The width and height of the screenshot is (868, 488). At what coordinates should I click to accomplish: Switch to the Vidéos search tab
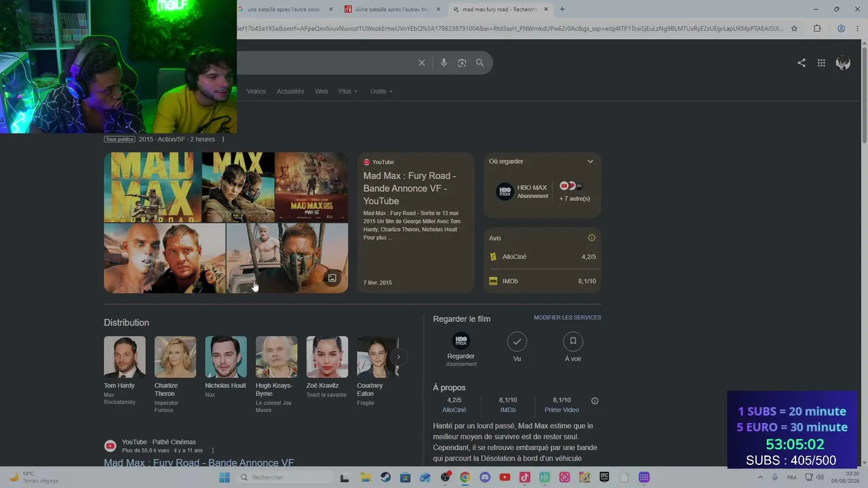(256, 91)
